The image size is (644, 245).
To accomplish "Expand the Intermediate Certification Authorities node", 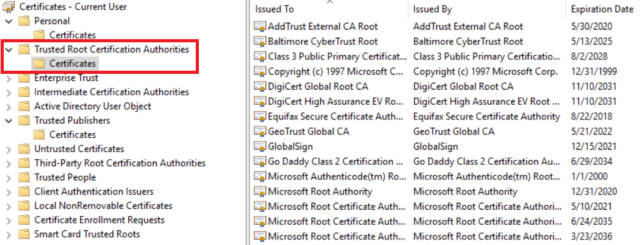I will (9, 92).
